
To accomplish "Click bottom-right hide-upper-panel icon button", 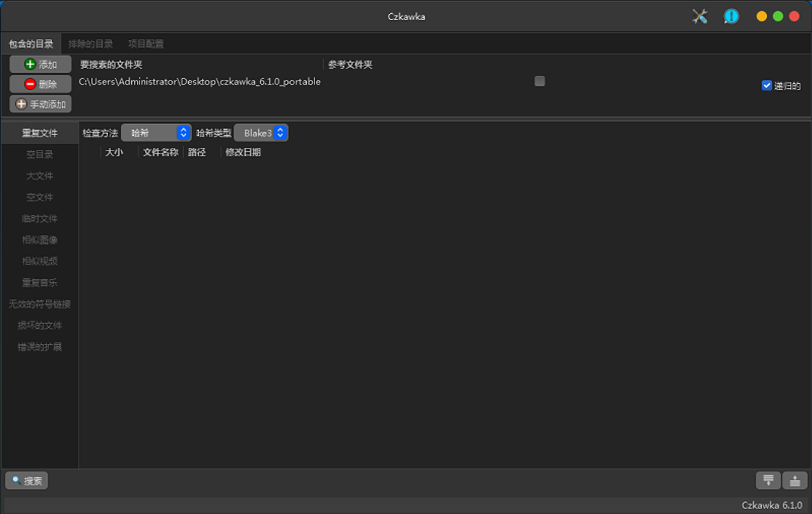I will point(795,480).
